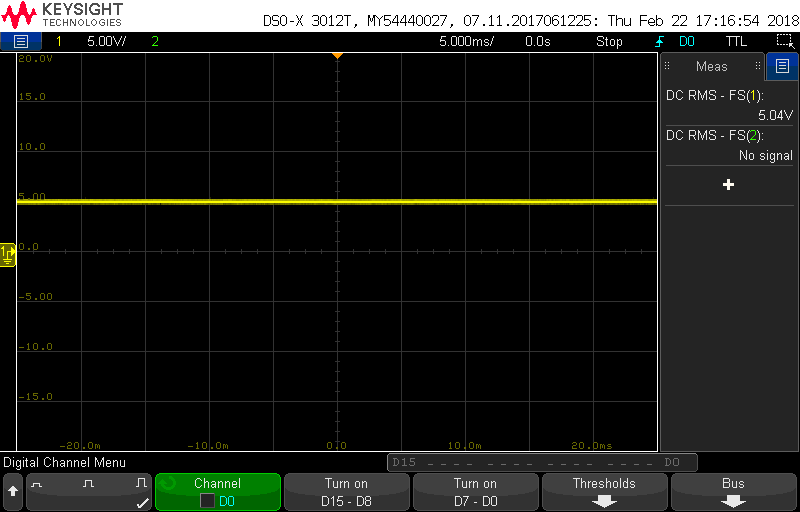
Task: Click the green rotary knob icon on Channel softkey
Action: point(167,483)
